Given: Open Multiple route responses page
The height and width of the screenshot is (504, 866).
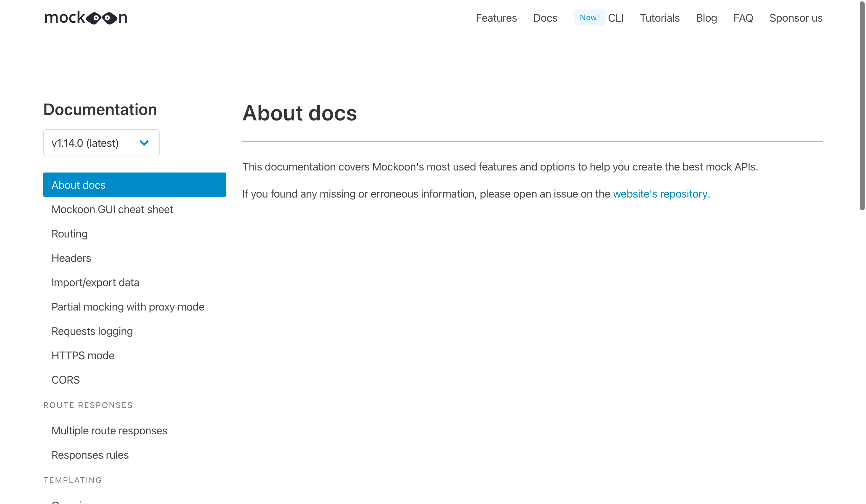Looking at the screenshot, I should (109, 431).
